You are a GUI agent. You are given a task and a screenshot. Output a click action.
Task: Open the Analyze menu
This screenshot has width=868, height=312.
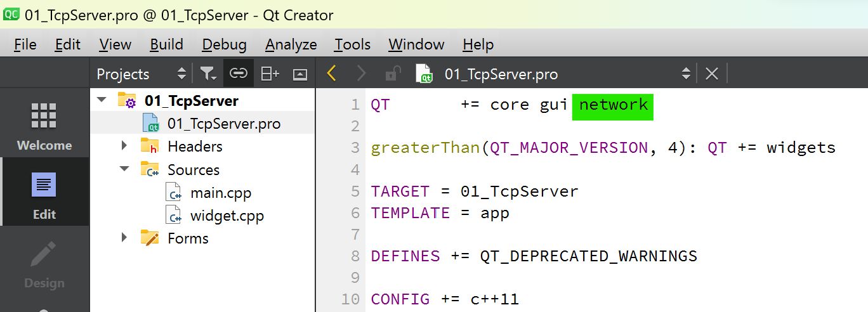(291, 44)
